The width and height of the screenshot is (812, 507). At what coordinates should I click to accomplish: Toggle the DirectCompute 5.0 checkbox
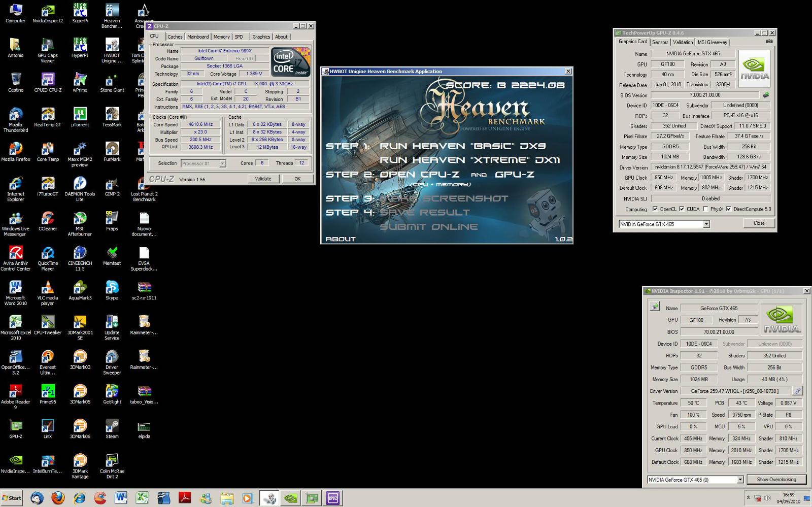[x=729, y=209]
